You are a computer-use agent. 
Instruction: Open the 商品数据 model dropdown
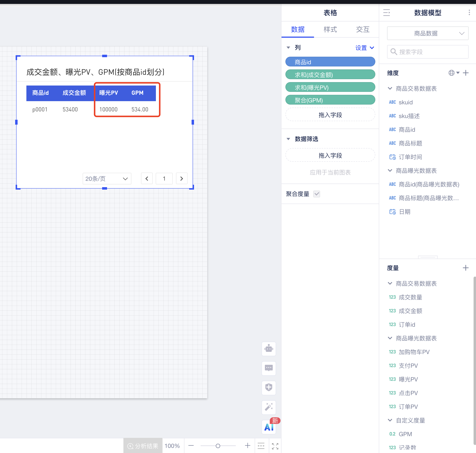428,33
